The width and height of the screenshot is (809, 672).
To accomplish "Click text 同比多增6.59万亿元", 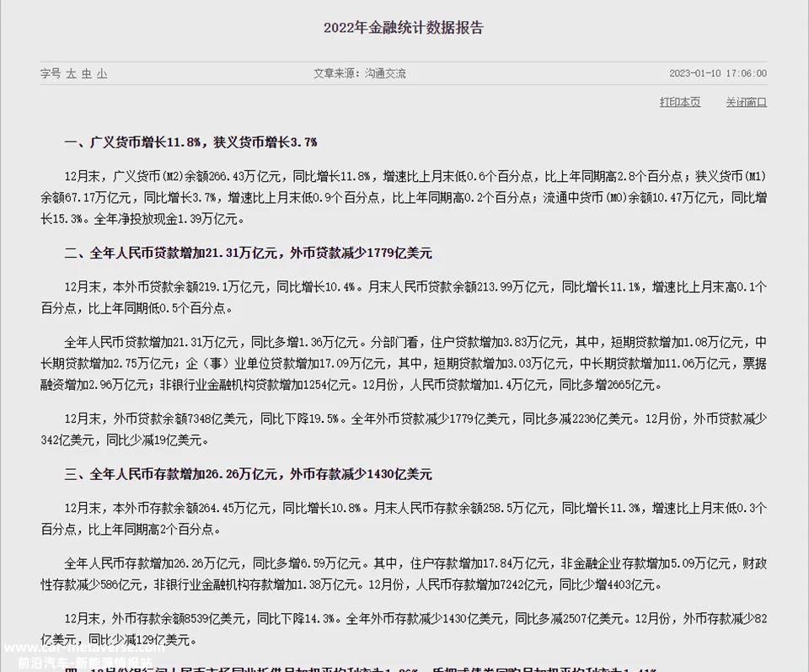I will pyautogui.click(x=307, y=563).
